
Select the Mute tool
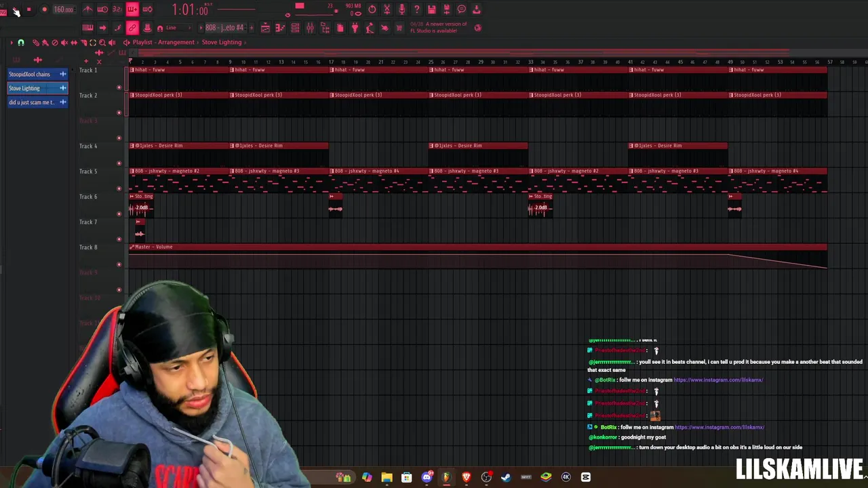coord(64,43)
